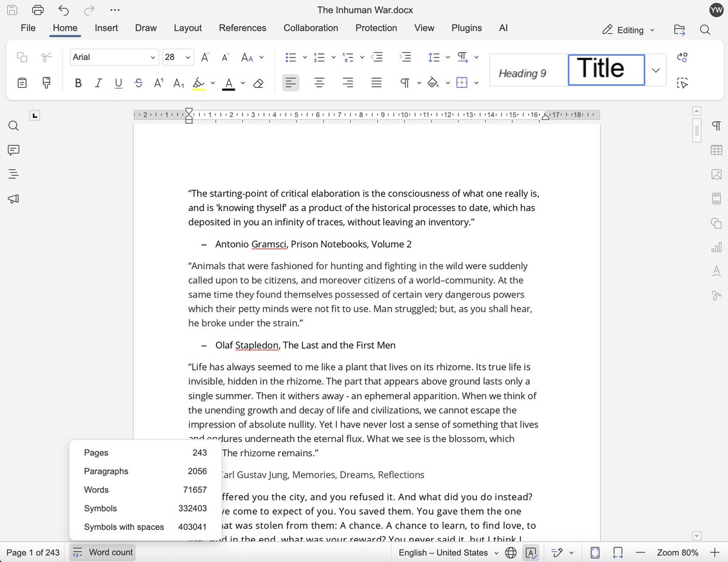728x562 pixels.
Task: Click the Save icon in title bar
Action: pyautogui.click(x=12, y=10)
